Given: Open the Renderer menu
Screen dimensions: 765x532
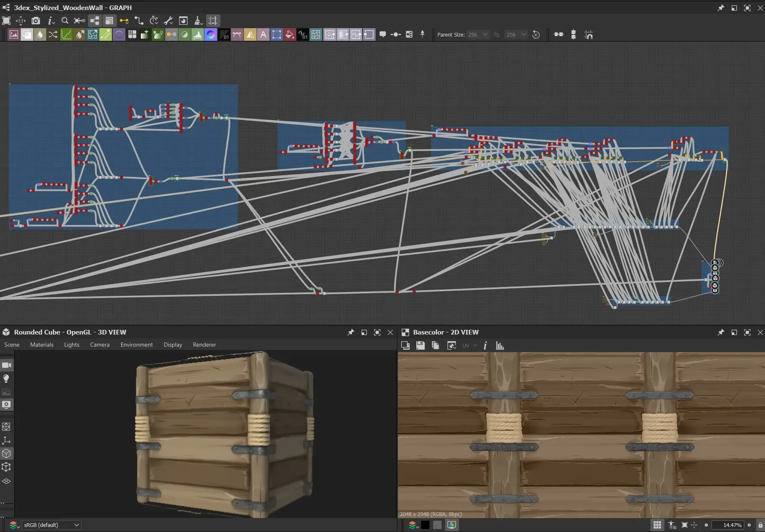Looking at the screenshot, I should point(204,345).
